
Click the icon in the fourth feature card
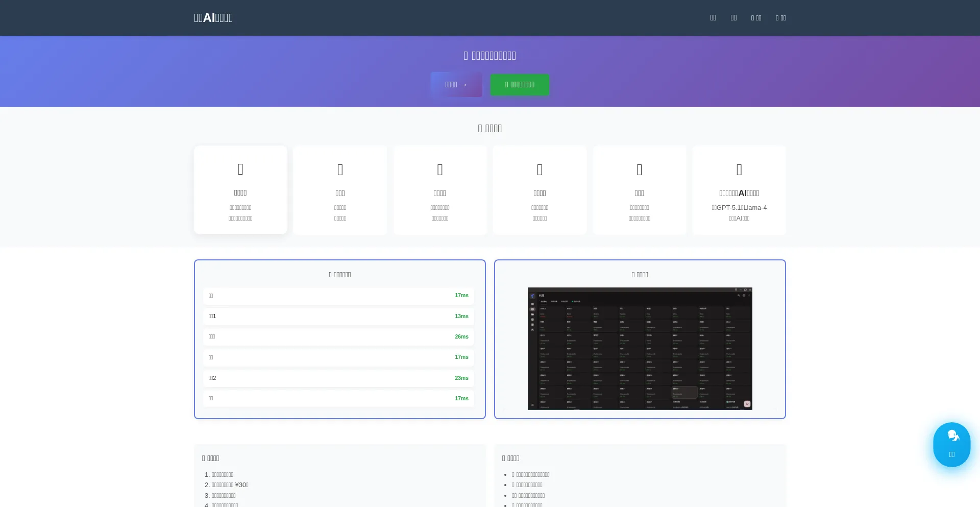point(540,170)
